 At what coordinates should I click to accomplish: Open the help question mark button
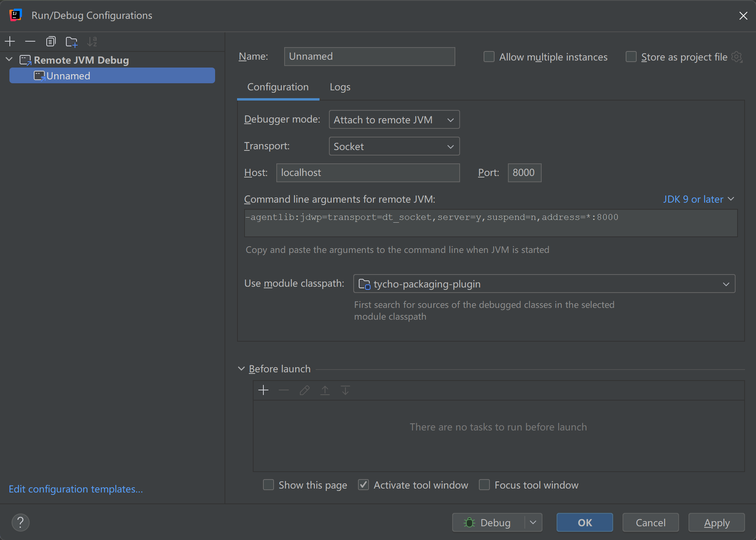[x=20, y=522]
